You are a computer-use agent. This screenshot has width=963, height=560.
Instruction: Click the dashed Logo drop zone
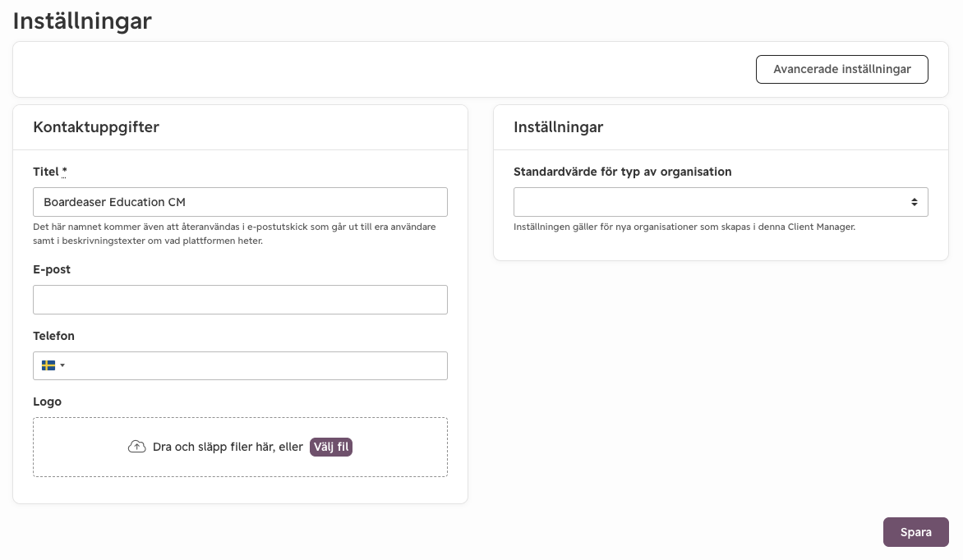tap(240, 447)
